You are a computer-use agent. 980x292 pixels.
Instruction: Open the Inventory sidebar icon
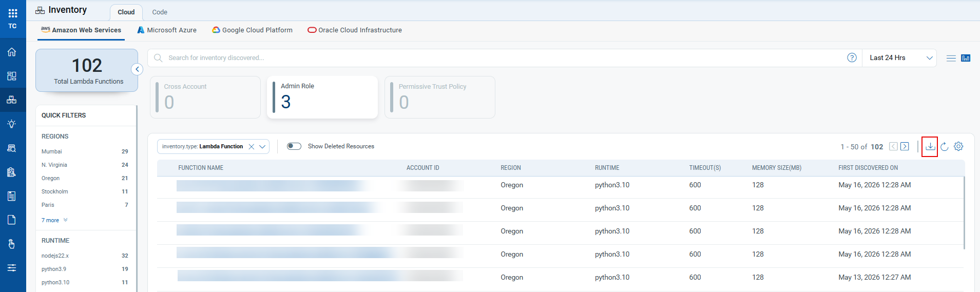point(12,100)
